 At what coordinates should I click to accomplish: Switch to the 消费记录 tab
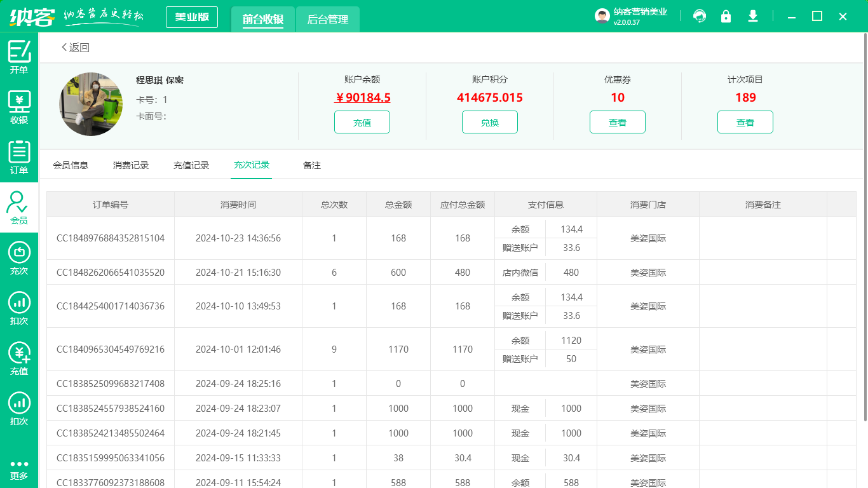tap(131, 165)
